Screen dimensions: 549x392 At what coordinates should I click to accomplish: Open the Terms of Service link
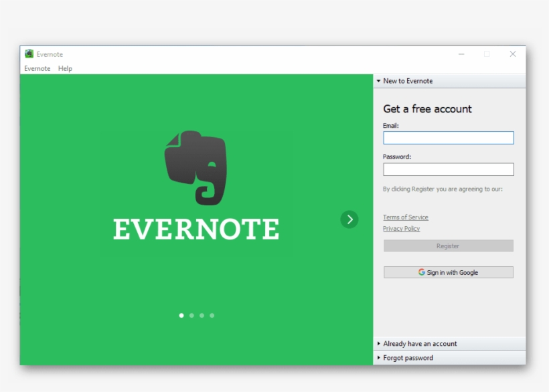[x=404, y=217]
